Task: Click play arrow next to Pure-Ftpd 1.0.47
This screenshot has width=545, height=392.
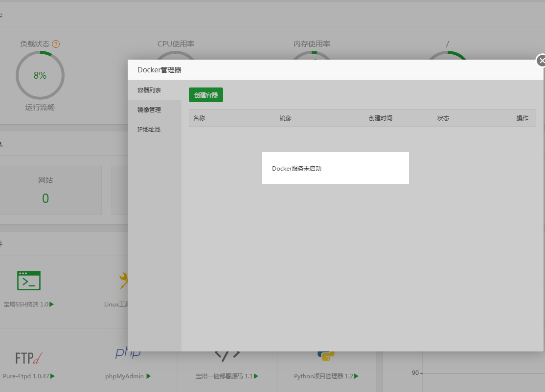Action: (52, 376)
